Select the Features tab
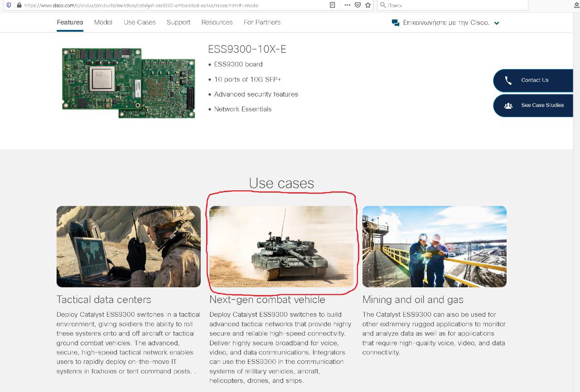580x392 pixels. (70, 22)
